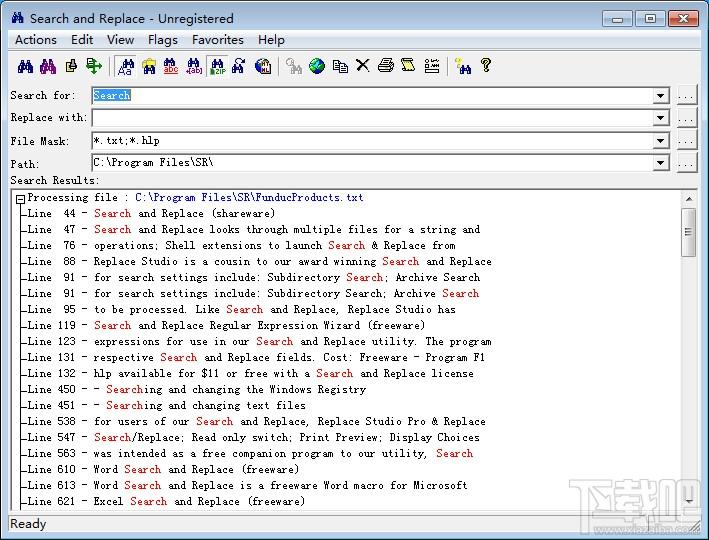This screenshot has height=540, width=709.
Task: Select result Line 610 'Word Search and Replace (freeware)'
Action: click(x=163, y=469)
